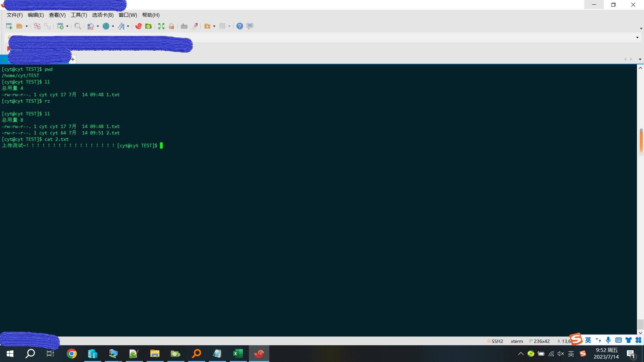Open the Windows Start menu
Image resolution: width=644 pixels, height=362 pixels.
[x=10, y=354]
